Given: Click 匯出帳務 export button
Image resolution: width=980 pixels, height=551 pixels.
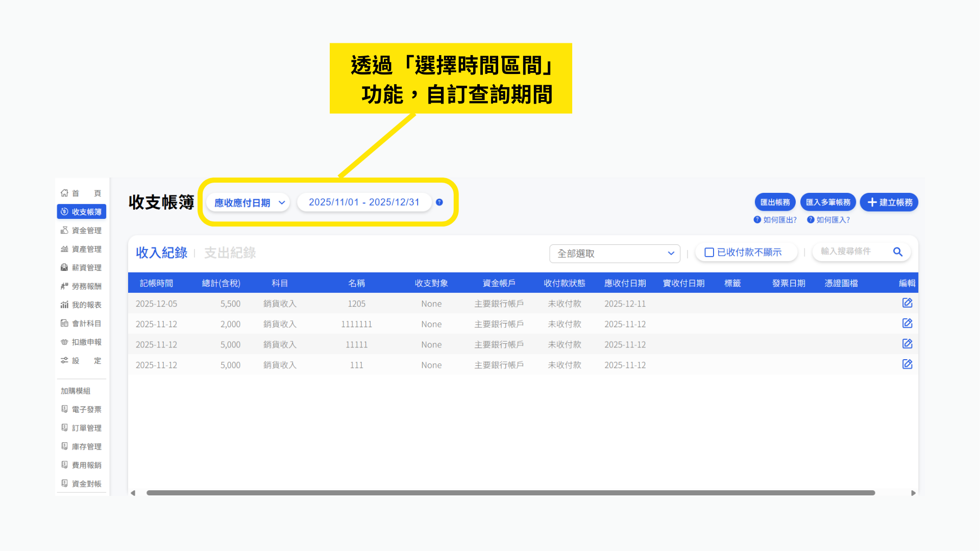Looking at the screenshot, I should [x=775, y=203].
